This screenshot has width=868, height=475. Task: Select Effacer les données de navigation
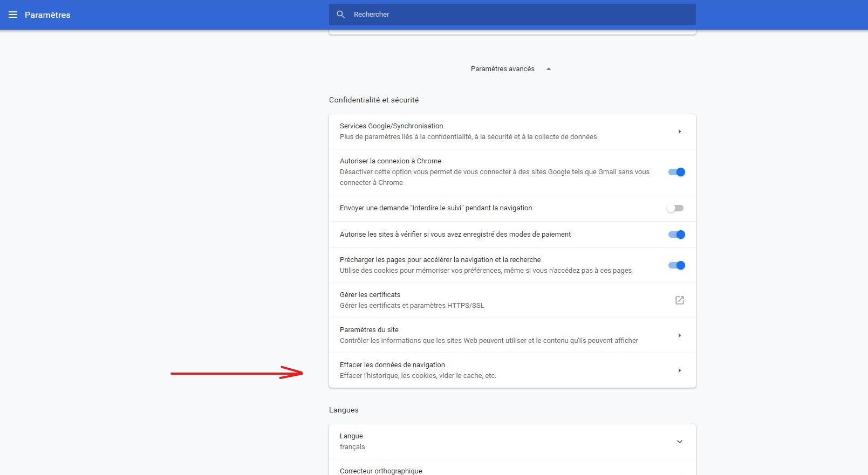[512, 370]
